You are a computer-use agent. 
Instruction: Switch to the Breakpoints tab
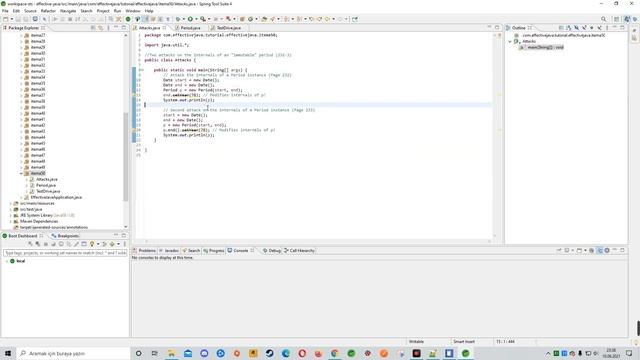click(x=65, y=236)
